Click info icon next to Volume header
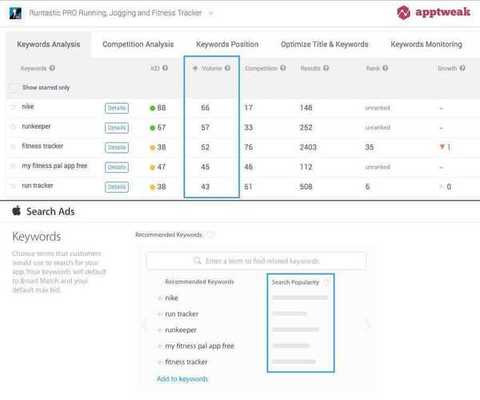Screen dimensions: 480x400 [228, 68]
